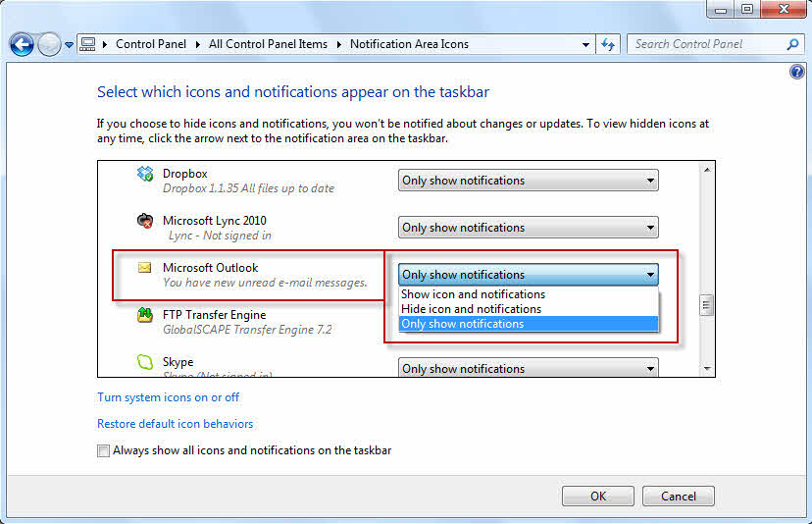Choose highlighted Only show notifications option
812x524 pixels.
[529, 324]
